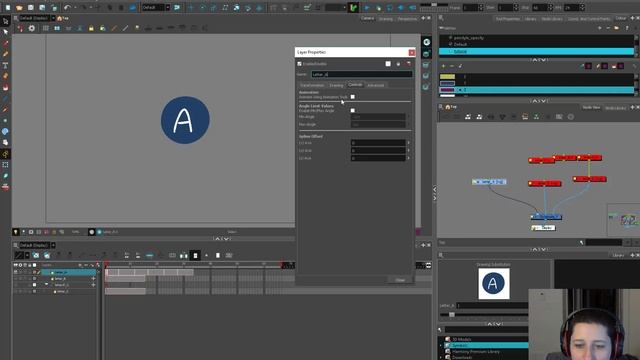Viewport: 640px width, 360px height.
Task: Click the plus button on second timeline layer
Action: pos(93,278)
